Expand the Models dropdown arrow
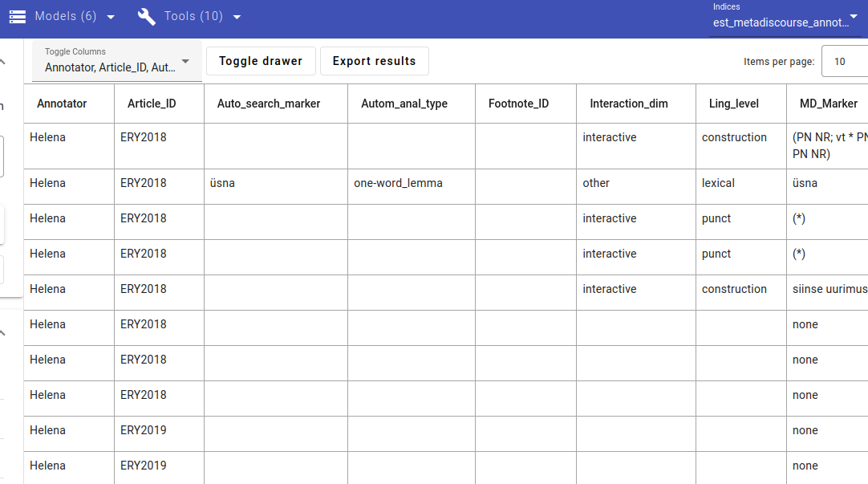This screenshot has height=484, width=868. [111, 17]
